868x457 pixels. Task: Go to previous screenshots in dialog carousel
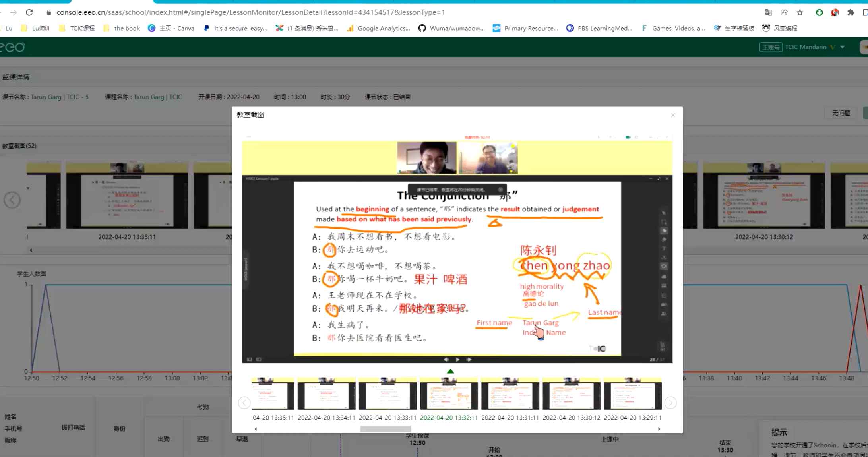point(244,403)
